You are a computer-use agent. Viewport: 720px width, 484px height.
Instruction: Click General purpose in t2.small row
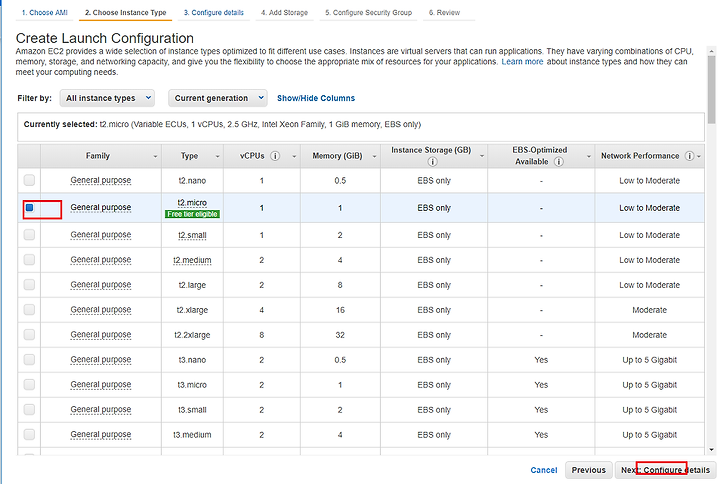[x=101, y=235]
